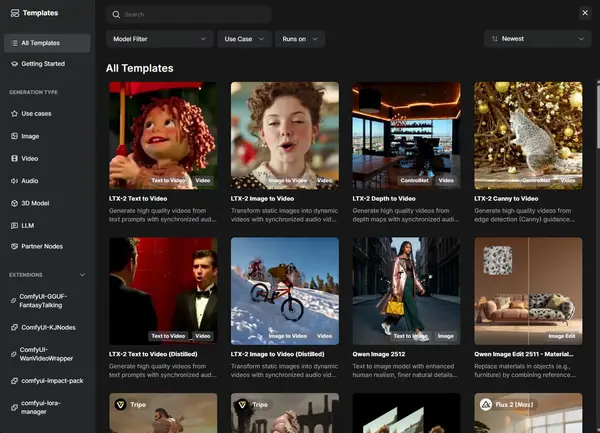The width and height of the screenshot is (600, 433).
Task: Click the 'Qwen Image 2512' title text
Action: coord(378,354)
